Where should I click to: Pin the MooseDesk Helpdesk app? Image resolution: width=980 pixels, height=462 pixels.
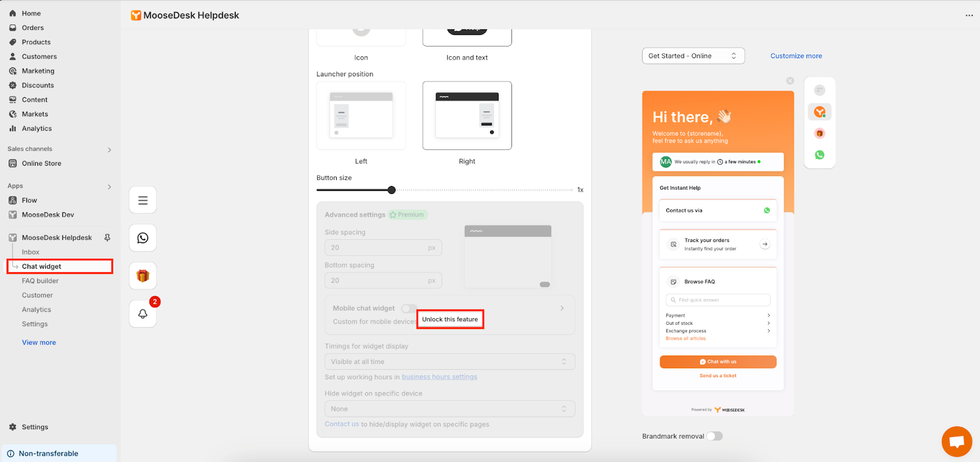107,237
